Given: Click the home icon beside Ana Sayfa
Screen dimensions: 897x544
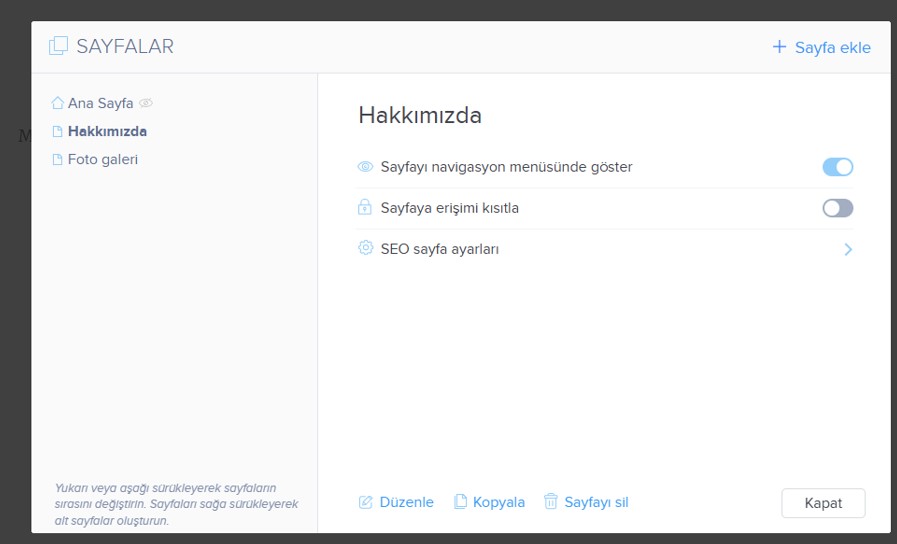Looking at the screenshot, I should [x=58, y=103].
